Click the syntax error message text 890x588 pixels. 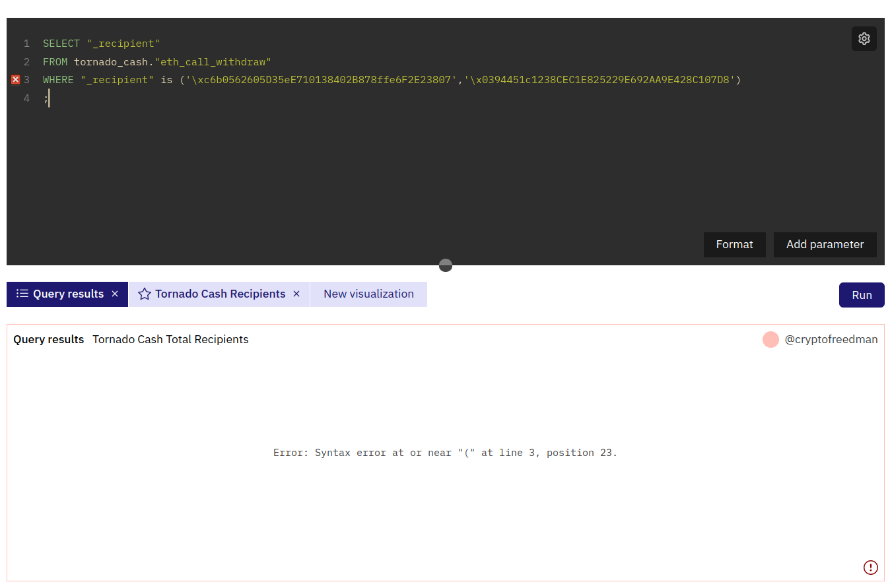[445, 453]
